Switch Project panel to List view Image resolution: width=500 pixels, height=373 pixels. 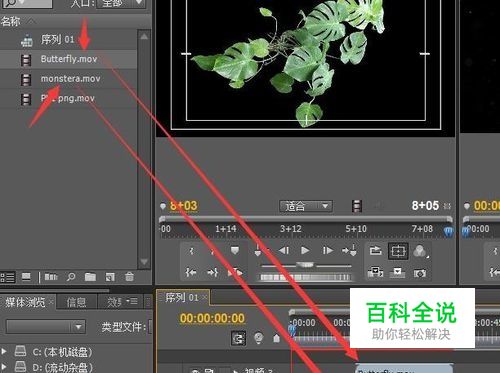(8, 277)
